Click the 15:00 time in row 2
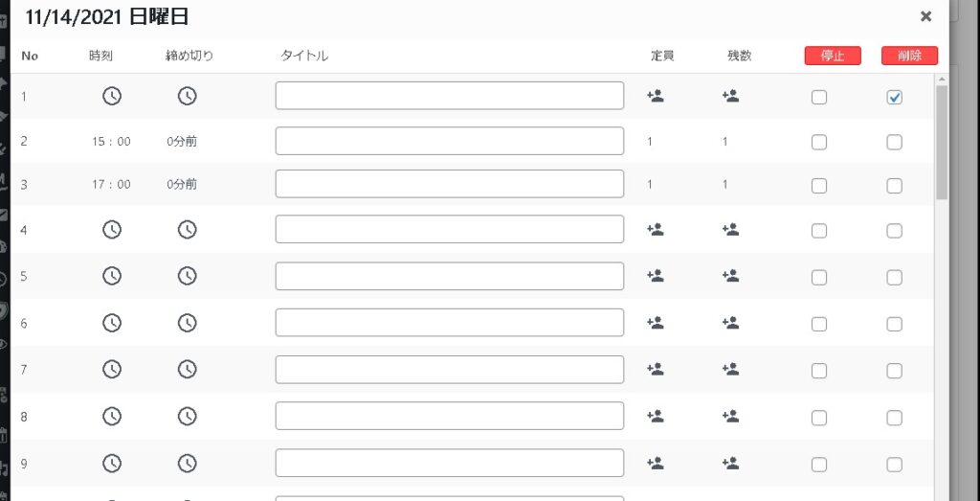This screenshot has width=980, height=501. click(x=112, y=142)
